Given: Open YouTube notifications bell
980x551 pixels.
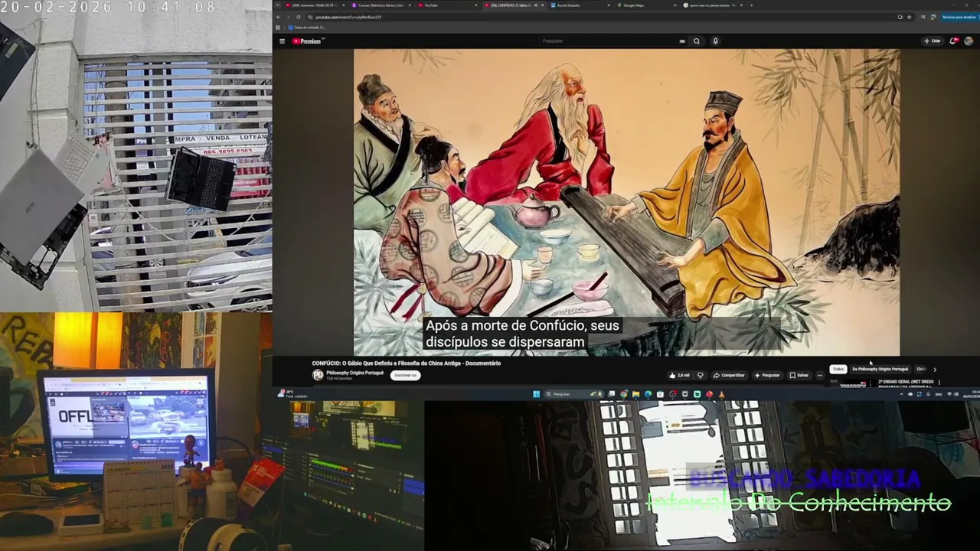Looking at the screenshot, I should click(954, 41).
